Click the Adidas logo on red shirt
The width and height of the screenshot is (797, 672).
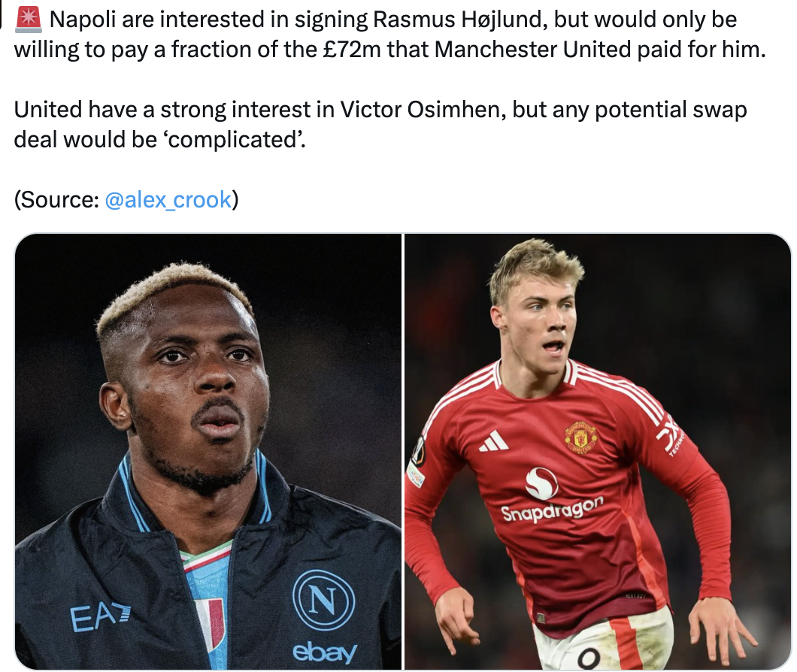494,441
